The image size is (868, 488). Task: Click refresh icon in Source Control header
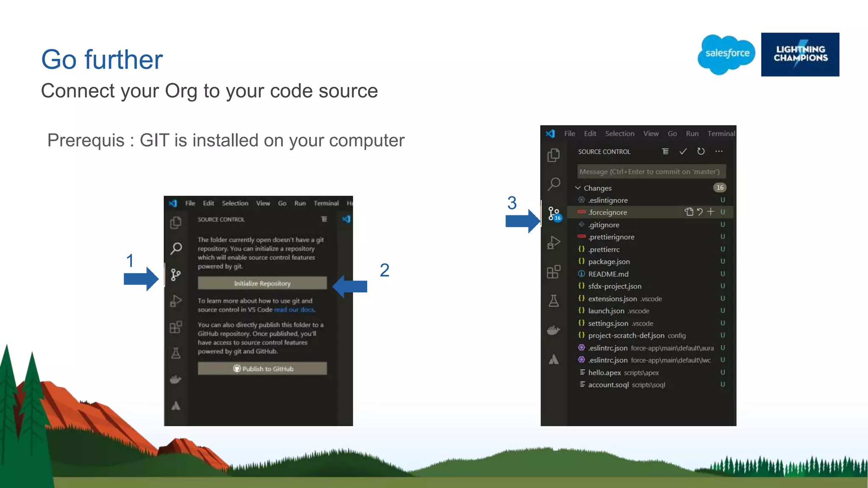click(701, 151)
